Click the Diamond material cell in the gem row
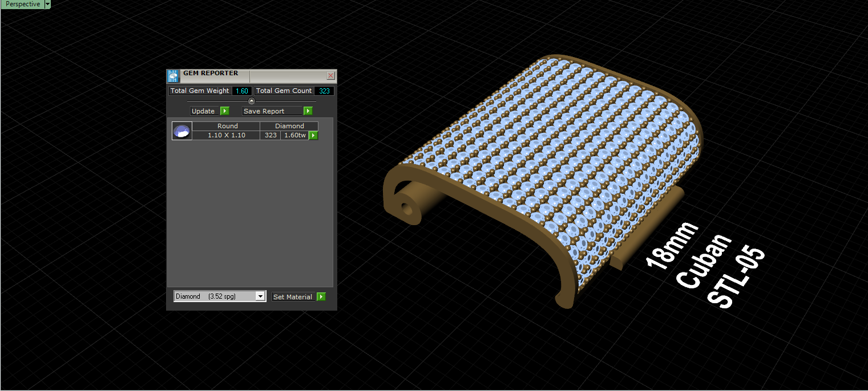 pos(289,126)
